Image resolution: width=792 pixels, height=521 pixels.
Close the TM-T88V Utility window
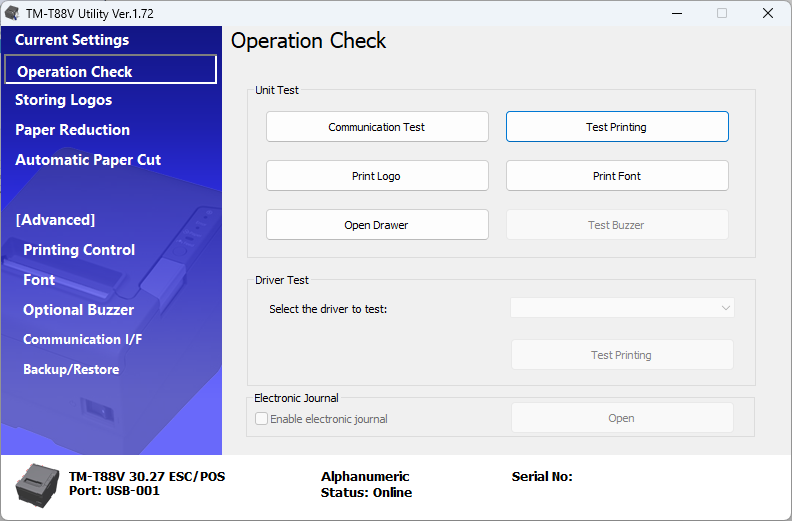pos(768,13)
